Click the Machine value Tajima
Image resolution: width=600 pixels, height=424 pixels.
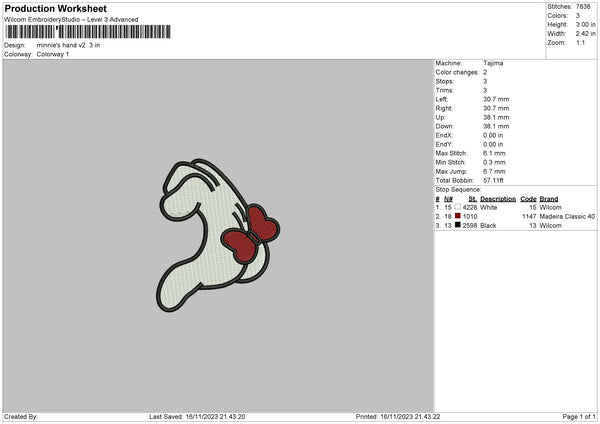coord(493,63)
